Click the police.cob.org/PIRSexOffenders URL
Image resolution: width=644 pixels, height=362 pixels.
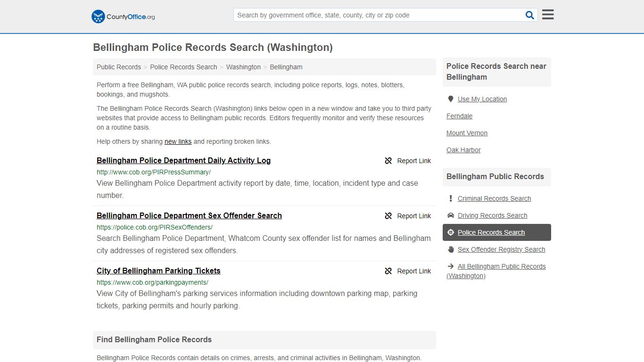click(x=155, y=227)
